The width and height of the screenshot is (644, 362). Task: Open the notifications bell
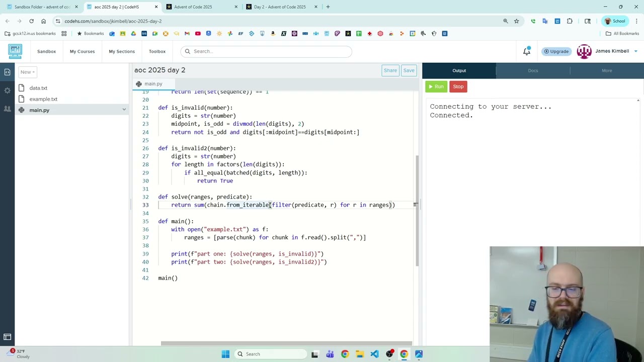(x=527, y=51)
